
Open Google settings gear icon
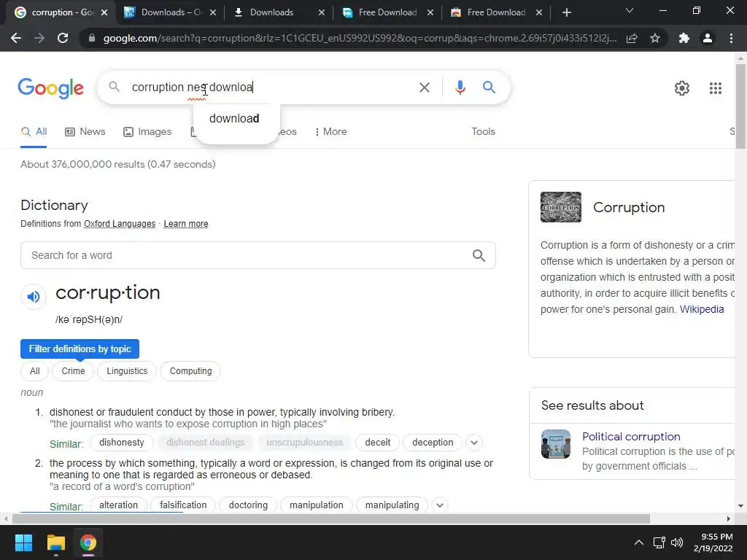pos(682,88)
